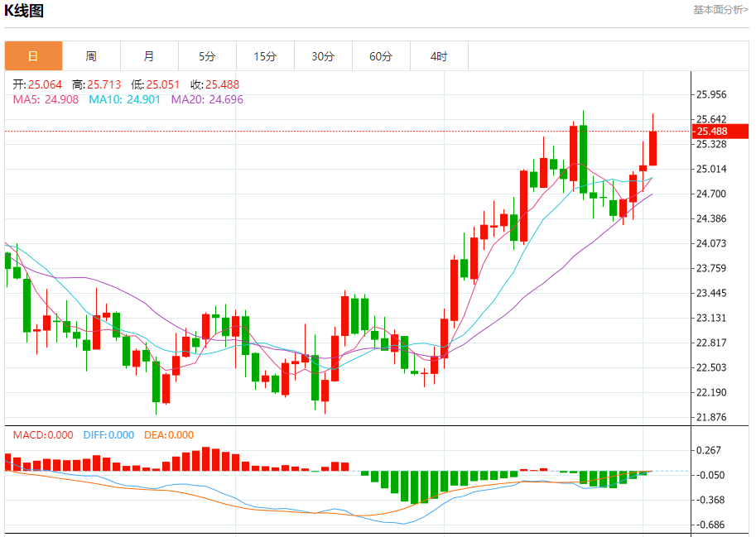
Task: Switch to the 月 monthly tab
Action: pyautogui.click(x=149, y=56)
